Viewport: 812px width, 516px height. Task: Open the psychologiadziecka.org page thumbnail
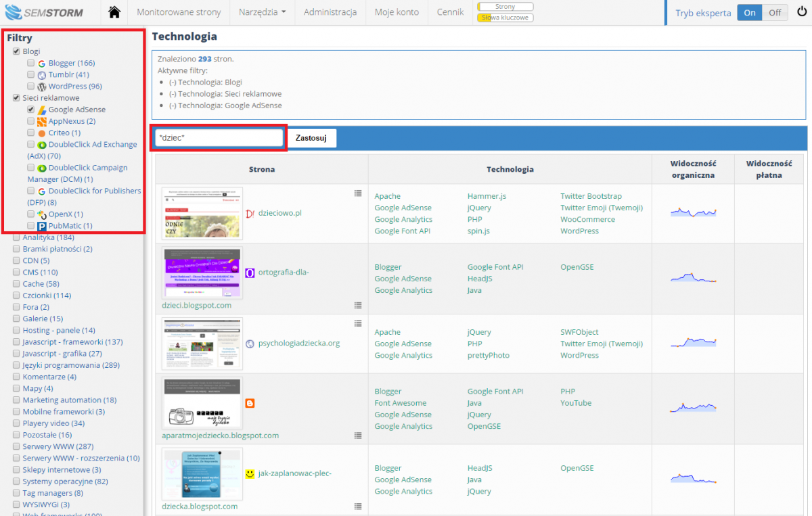(x=202, y=344)
